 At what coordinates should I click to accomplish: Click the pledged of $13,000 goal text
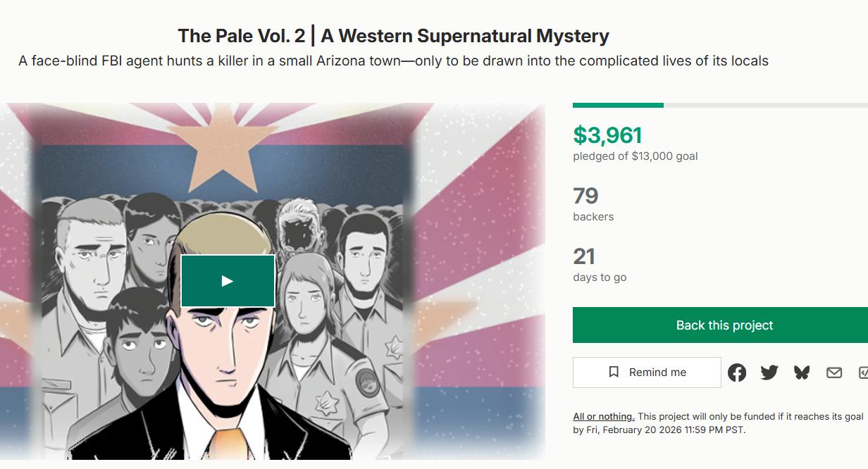click(x=635, y=156)
